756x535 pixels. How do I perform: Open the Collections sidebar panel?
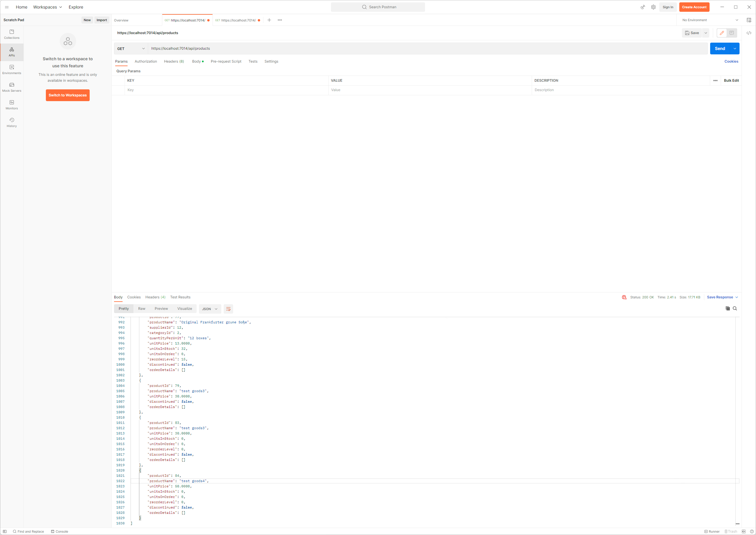11,34
